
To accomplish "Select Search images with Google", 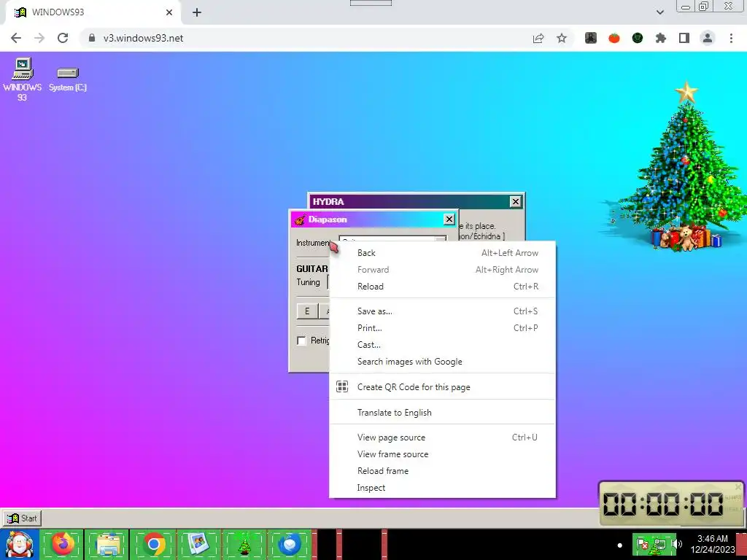I will tap(443, 362).
